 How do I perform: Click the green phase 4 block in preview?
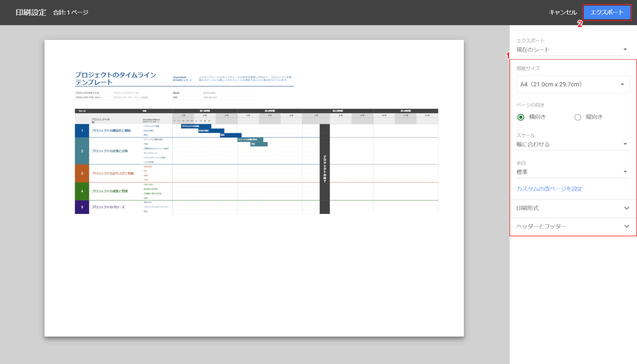(82, 191)
